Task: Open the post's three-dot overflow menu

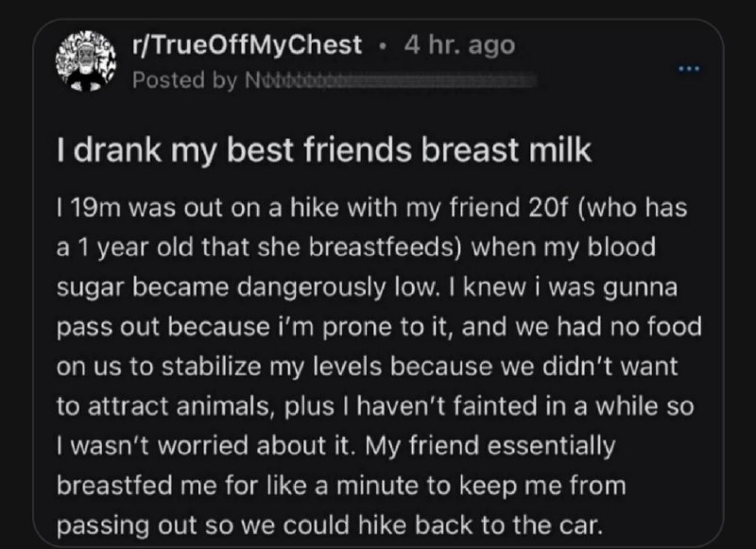Action: [689, 69]
